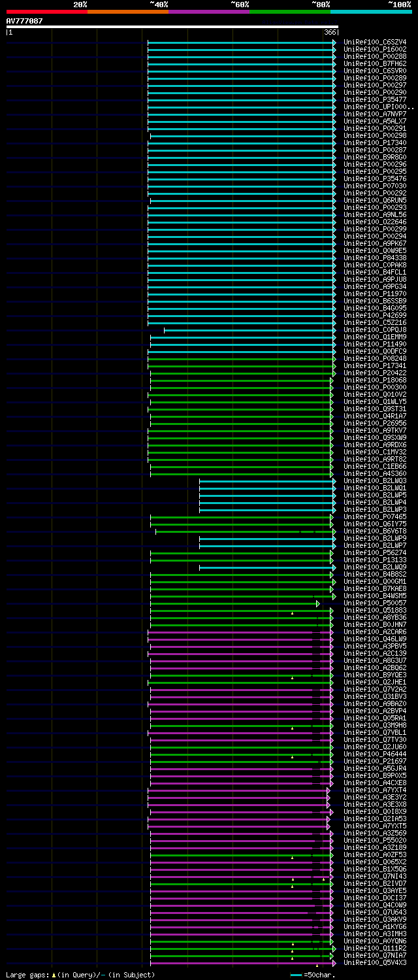The height and width of the screenshot is (980, 418).
Task: Select hit label UniRef100_P56274
Action: [x=375, y=552]
